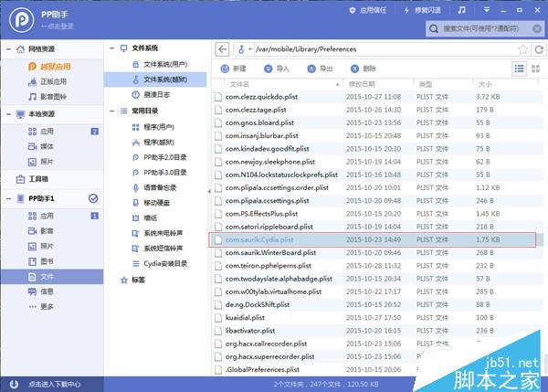Collapse the 文件系统 tree node
This screenshot has width=548, height=392.
point(111,48)
